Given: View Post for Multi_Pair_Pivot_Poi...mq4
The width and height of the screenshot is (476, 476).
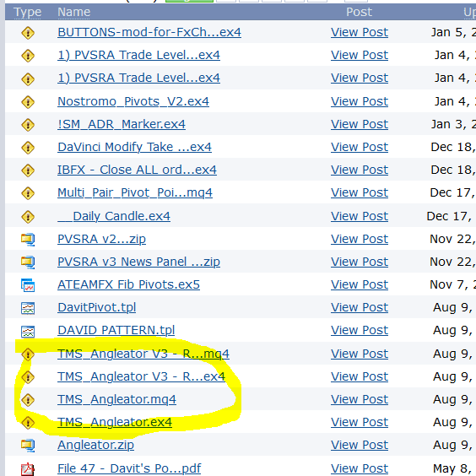Looking at the screenshot, I should [x=360, y=192].
